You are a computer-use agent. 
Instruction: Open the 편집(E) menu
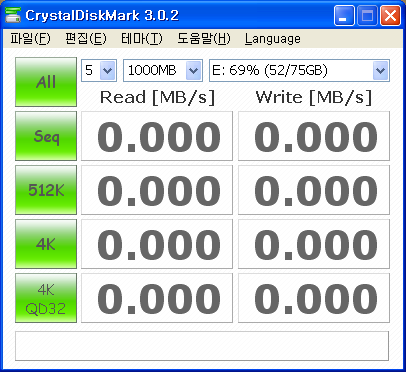[x=86, y=39]
